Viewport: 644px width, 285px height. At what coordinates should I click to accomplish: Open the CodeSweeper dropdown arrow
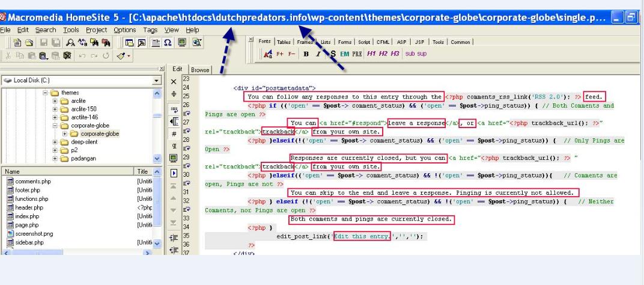tap(129, 56)
